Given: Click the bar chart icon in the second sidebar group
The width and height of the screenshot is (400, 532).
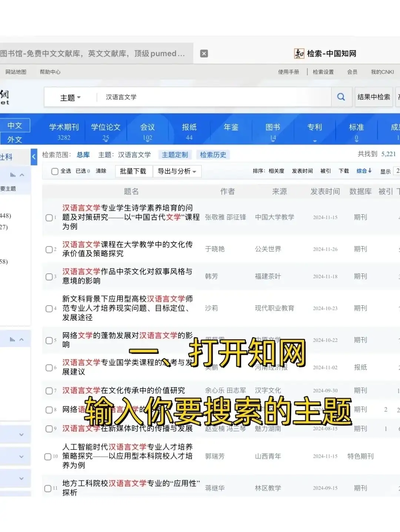Looking at the screenshot, I should (x=11, y=339).
